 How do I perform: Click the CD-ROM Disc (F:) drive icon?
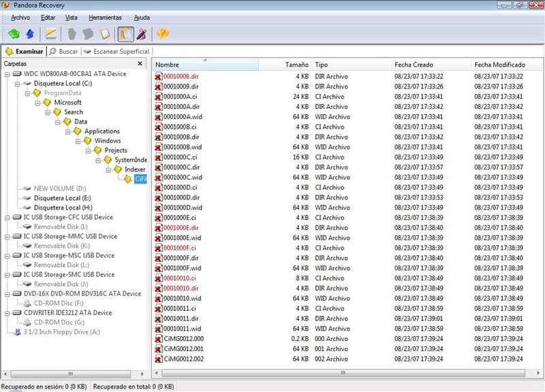27,303
